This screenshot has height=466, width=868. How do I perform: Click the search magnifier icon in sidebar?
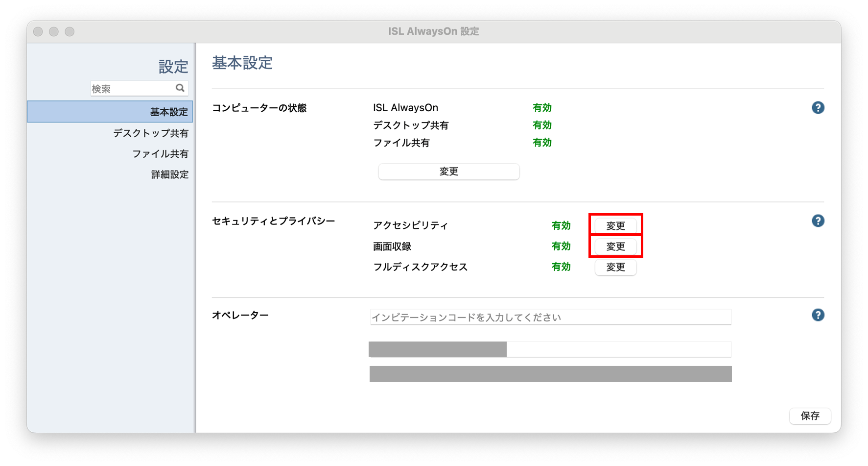click(180, 88)
